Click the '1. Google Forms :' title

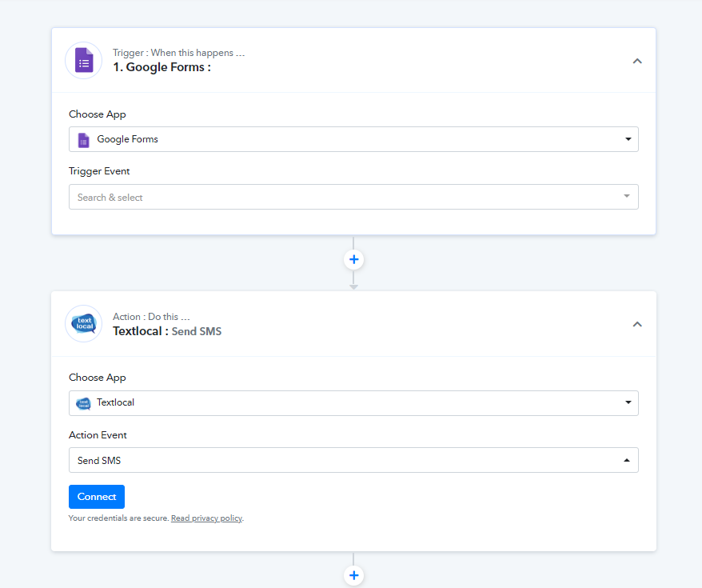coord(162,67)
